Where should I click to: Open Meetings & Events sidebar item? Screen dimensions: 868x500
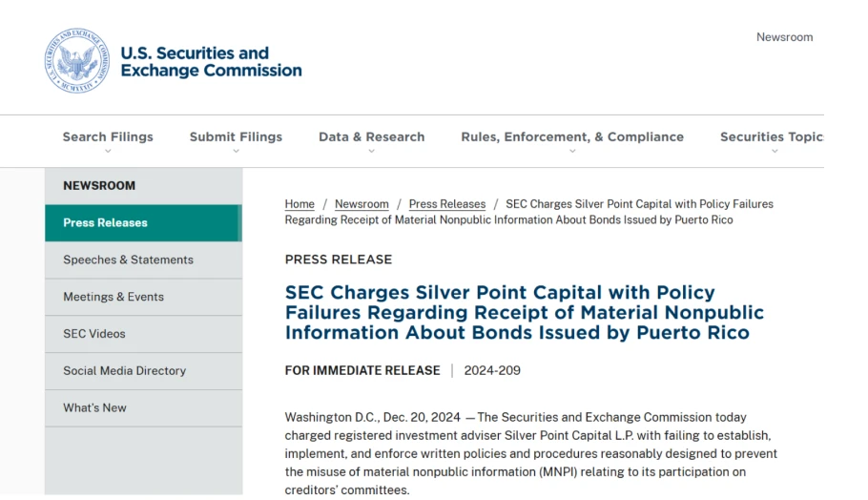[143, 297]
